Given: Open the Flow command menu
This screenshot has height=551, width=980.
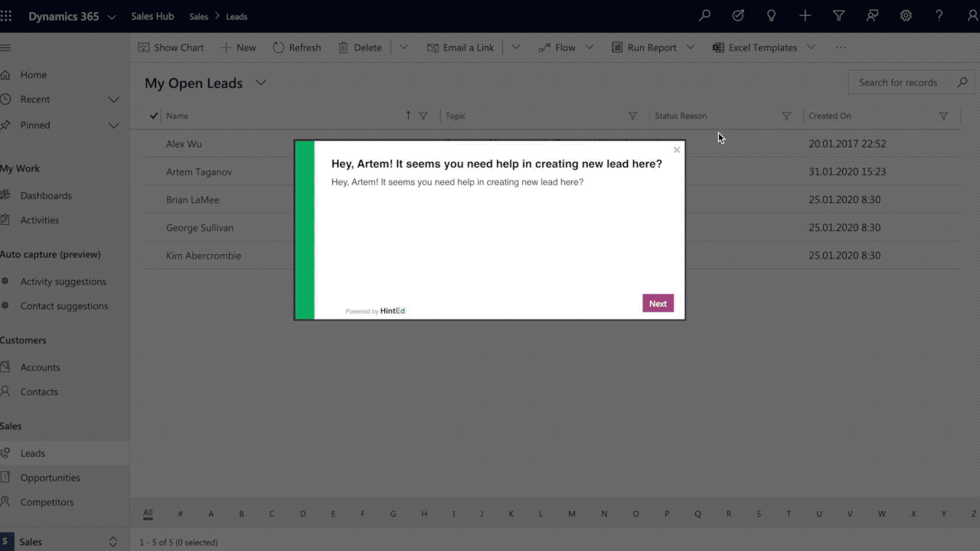Looking at the screenshot, I should [x=557, y=47].
